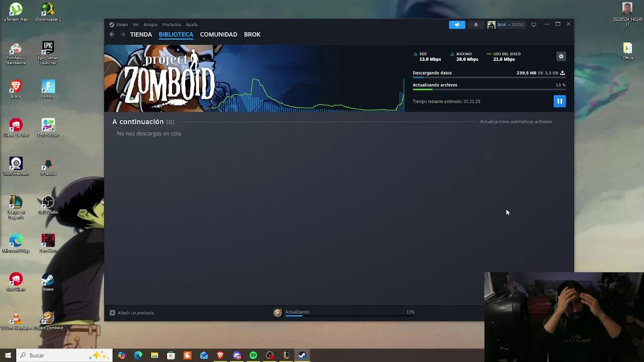Select Project Zomboid desktop shortcut
The image size is (644, 362).
(48, 321)
